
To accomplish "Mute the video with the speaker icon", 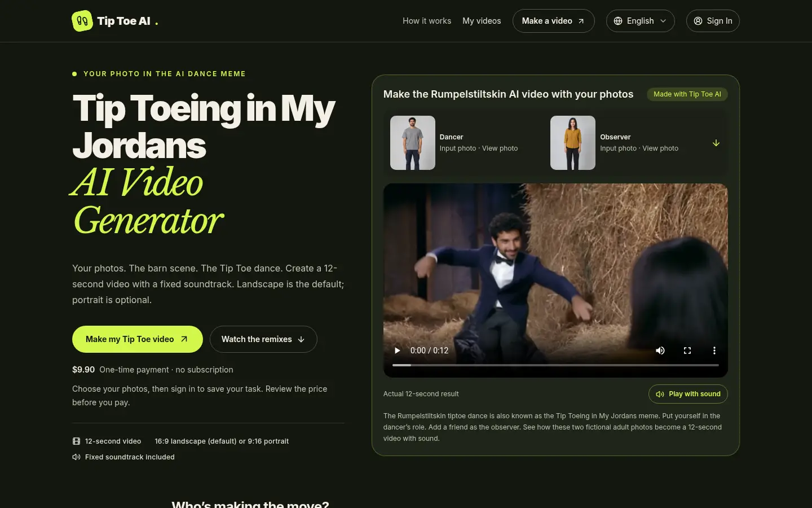I will coord(660,351).
